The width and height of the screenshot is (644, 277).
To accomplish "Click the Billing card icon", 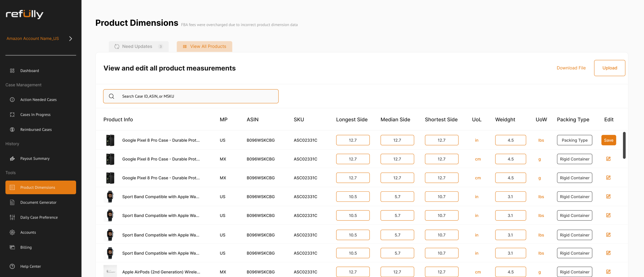I will pos(12,247).
